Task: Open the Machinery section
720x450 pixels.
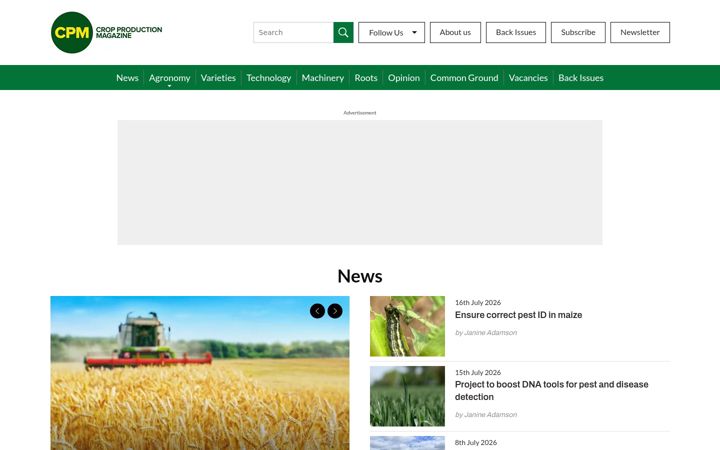Action: [323, 78]
